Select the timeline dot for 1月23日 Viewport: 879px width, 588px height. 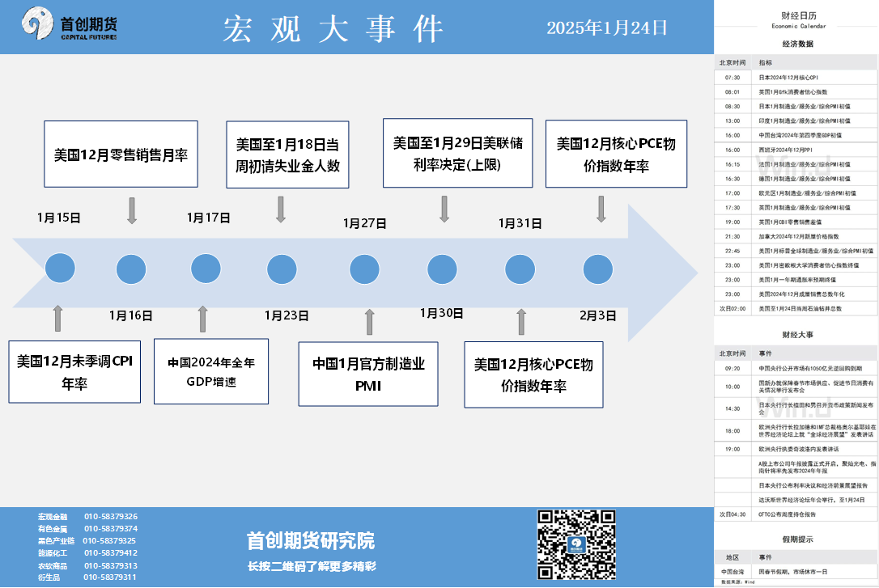282,269
